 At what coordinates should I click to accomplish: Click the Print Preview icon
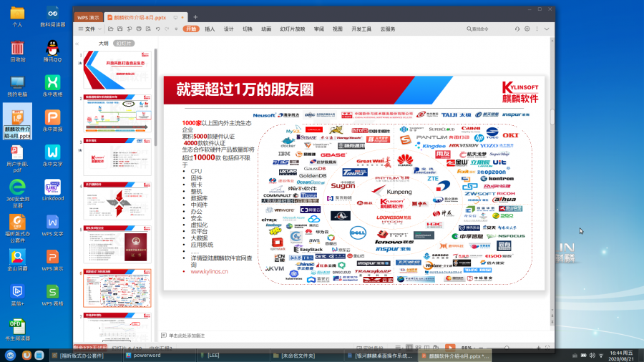click(148, 29)
